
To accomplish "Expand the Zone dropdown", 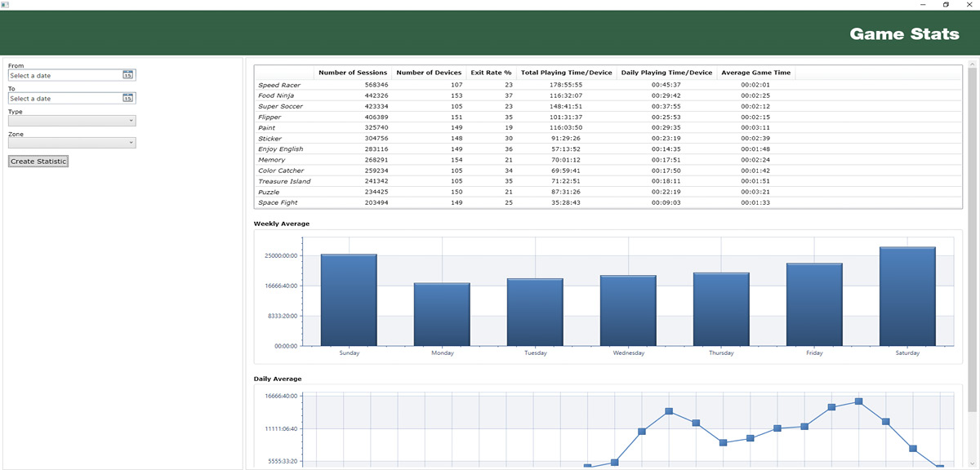I will 72,143.
